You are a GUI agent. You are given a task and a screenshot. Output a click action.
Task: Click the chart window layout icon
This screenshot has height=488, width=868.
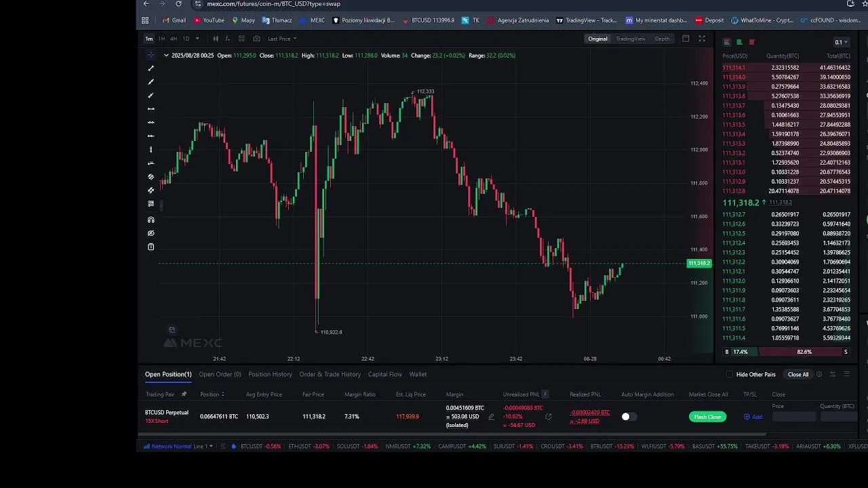[x=686, y=39]
